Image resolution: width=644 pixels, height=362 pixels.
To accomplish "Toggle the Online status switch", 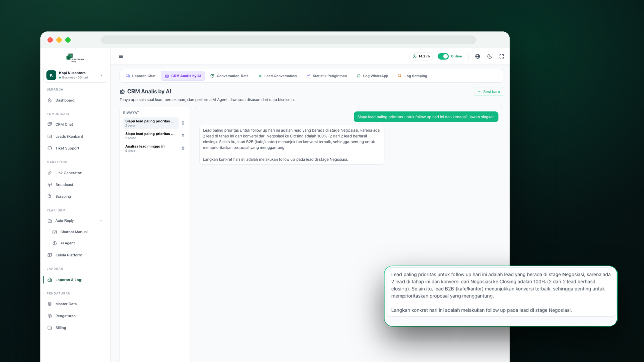I will pos(443,56).
